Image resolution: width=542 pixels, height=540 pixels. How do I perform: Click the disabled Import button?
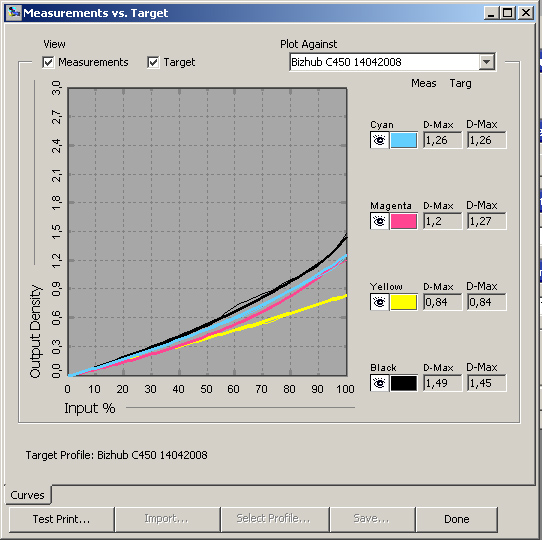[x=167, y=519]
